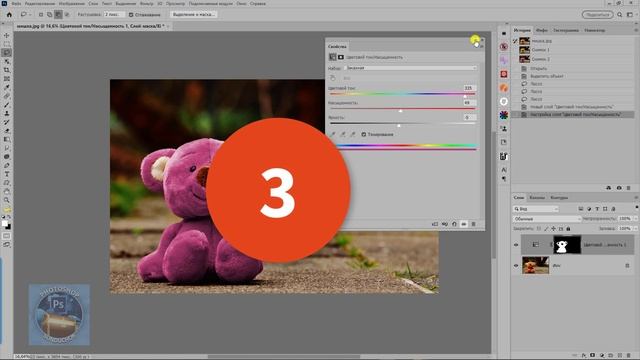The height and width of the screenshot is (360, 640).
Task: Select the Type tool in left toolbar
Action: pos(7,174)
